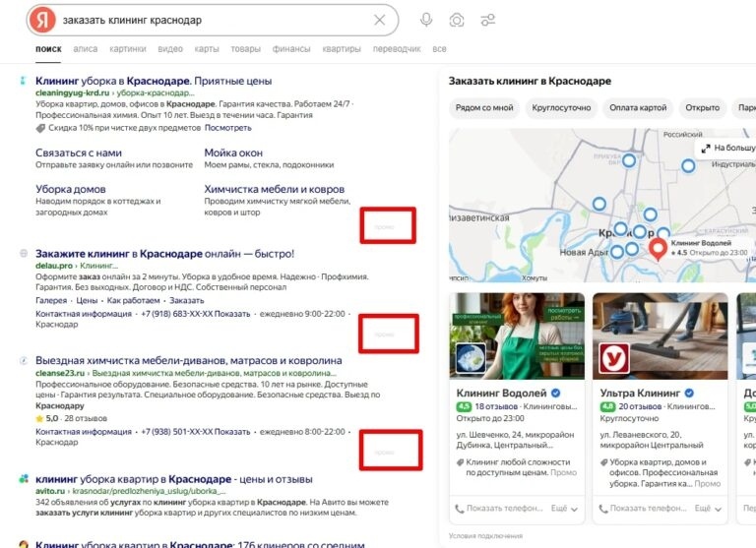
Task: Click the verified badge beside 'Ультра Клининг'
Action: (689, 393)
